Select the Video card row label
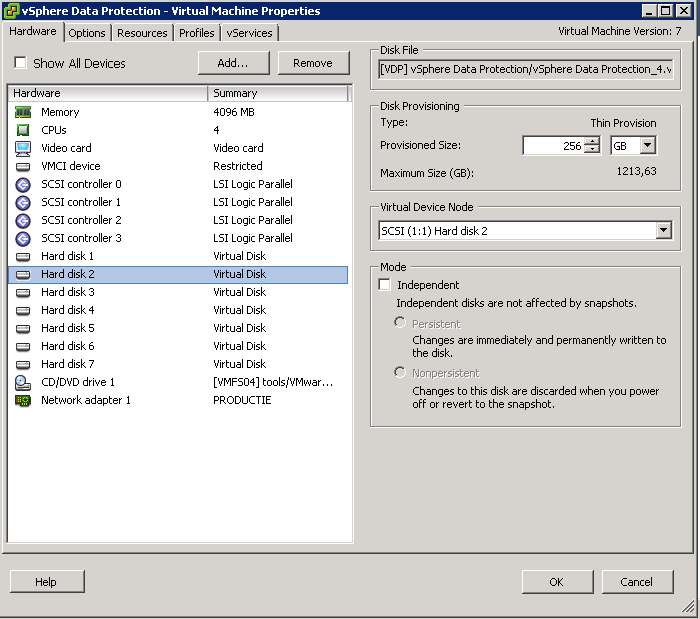Image resolution: width=700 pixels, height=619 pixels. point(66,148)
